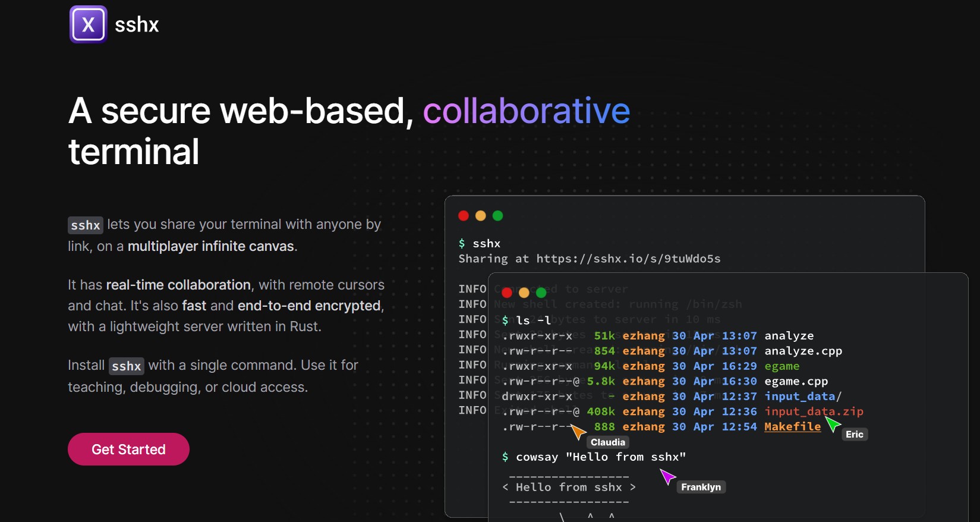980x522 pixels.
Task: Click Eric's green cursor arrow
Action: click(x=833, y=424)
